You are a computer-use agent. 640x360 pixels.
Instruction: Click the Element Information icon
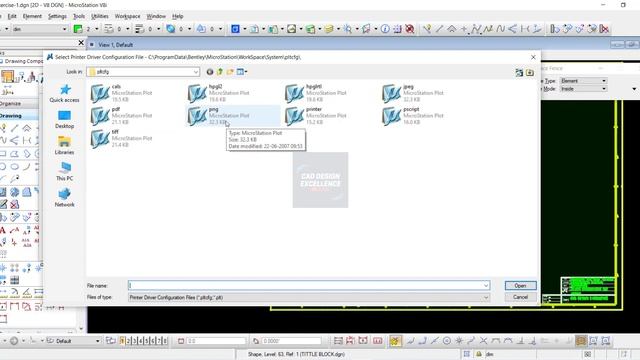(385, 29)
